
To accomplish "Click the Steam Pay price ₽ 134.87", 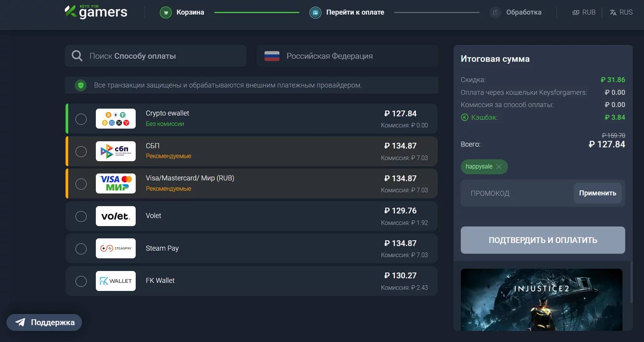I will click(x=400, y=243).
